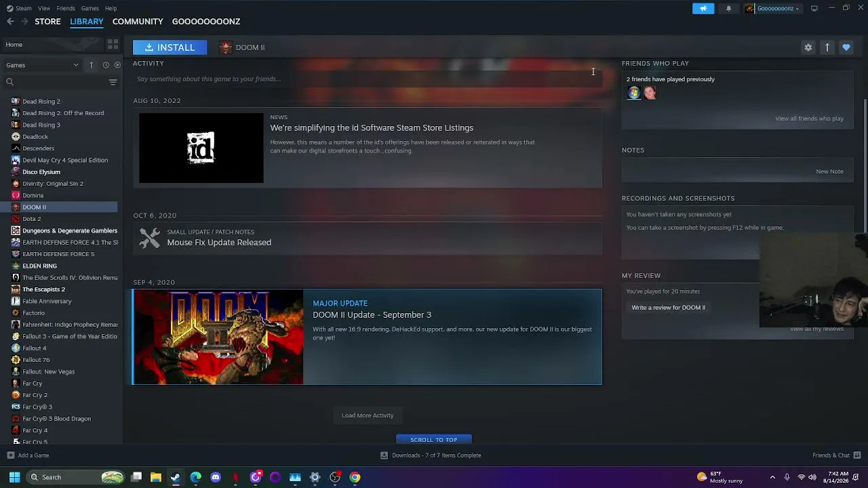The width and height of the screenshot is (868, 488).
Task: Switch to the LIBRARY tab
Action: point(87,22)
